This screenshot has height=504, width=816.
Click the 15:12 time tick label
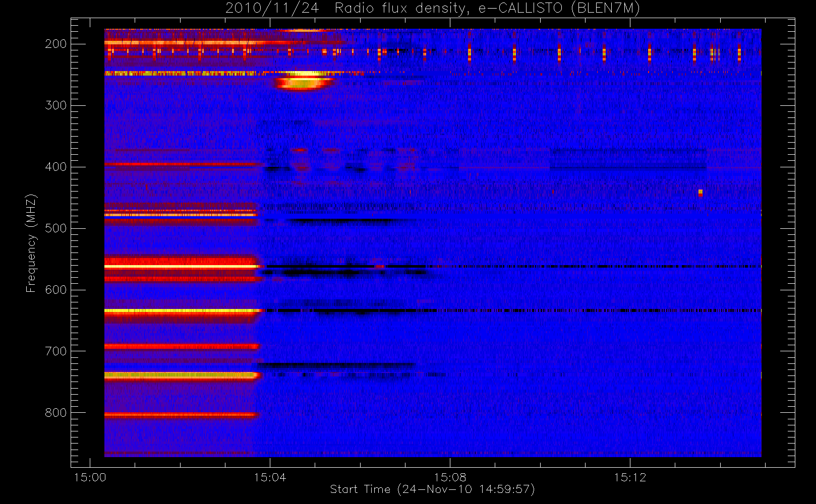pos(630,477)
